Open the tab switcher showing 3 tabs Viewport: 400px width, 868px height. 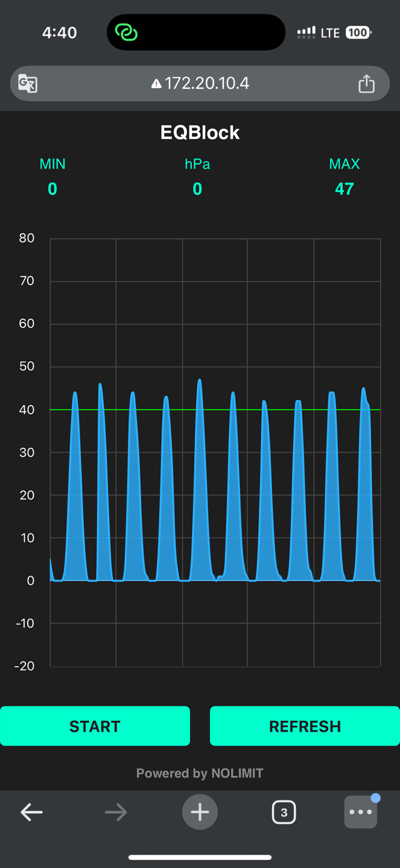pyautogui.click(x=284, y=812)
